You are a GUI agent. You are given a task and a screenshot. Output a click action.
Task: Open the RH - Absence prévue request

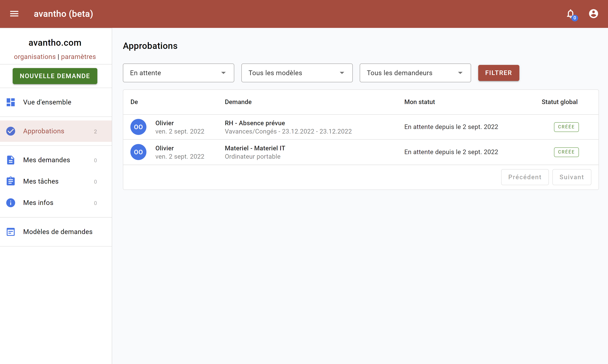point(255,123)
